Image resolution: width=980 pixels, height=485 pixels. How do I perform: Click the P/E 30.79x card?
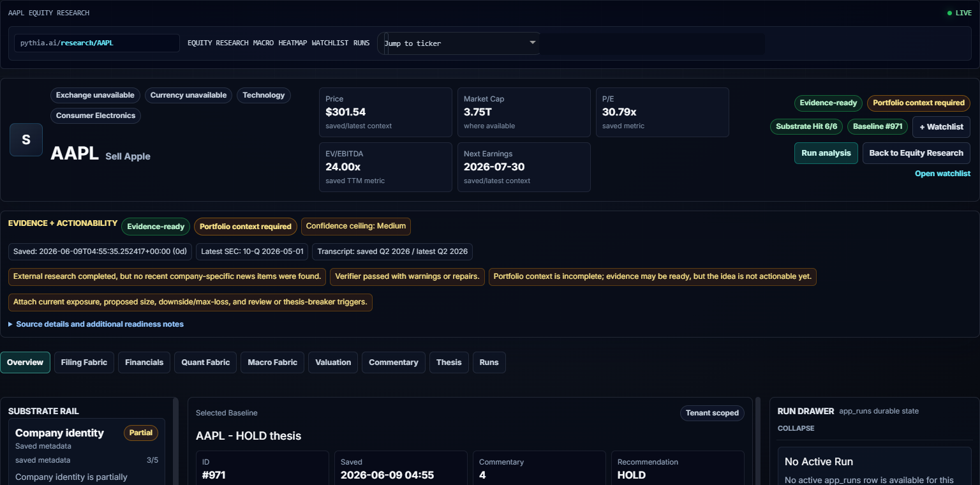pyautogui.click(x=662, y=112)
